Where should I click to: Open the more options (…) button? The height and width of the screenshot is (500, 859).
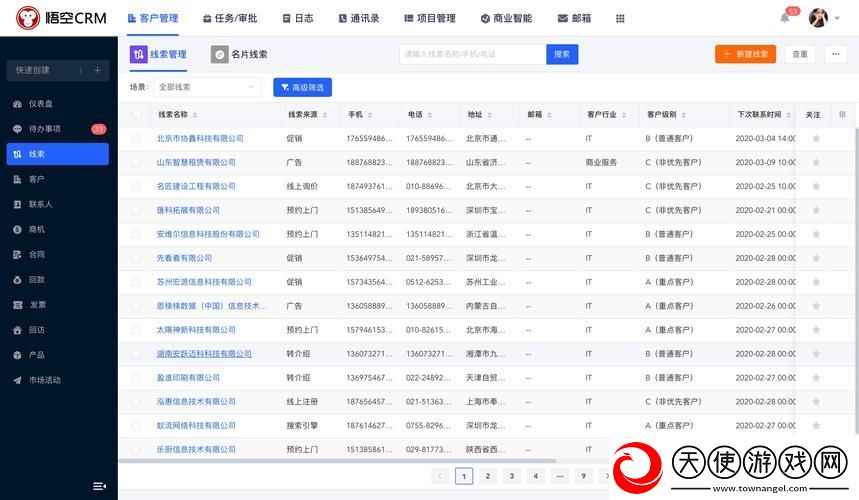[835, 54]
